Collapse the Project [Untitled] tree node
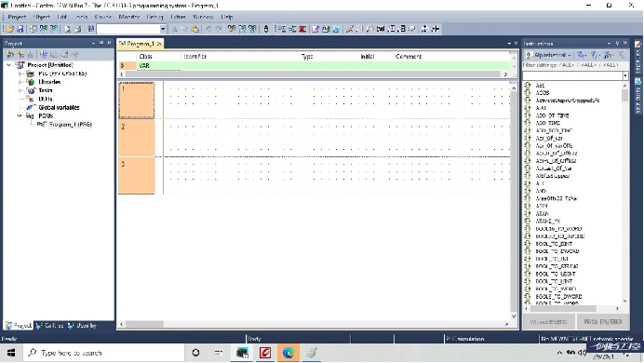 point(8,65)
